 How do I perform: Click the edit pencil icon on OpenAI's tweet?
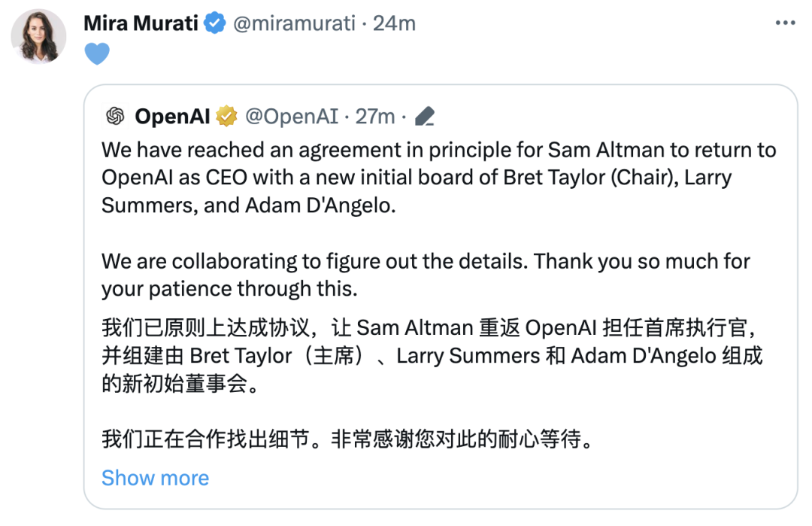click(425, 116)
